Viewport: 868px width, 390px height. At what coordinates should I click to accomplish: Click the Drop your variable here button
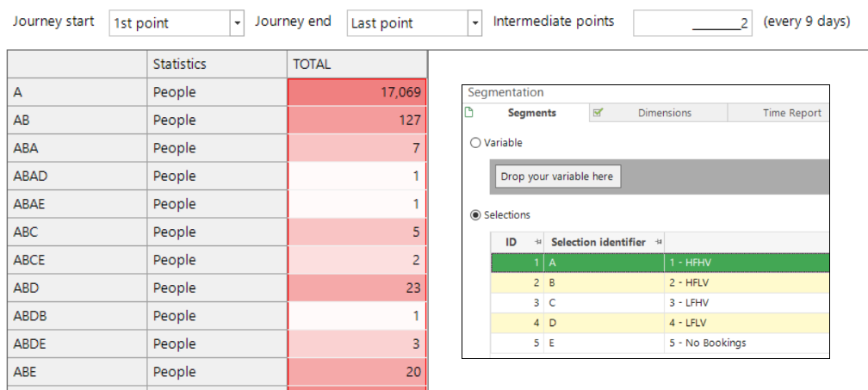point(557,176)
